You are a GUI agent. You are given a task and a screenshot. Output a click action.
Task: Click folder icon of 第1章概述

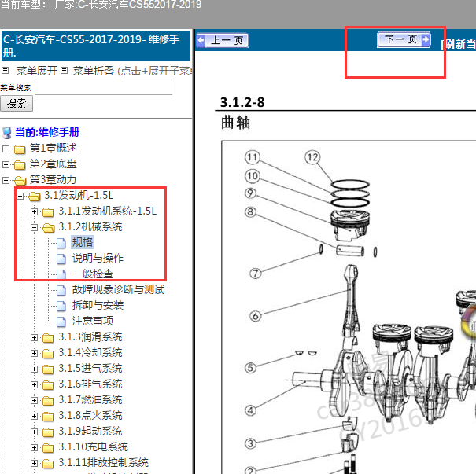click(20, 149)
